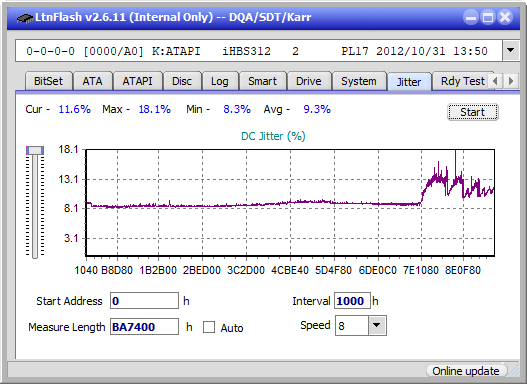Switch to the BitSet tab
This screenshot has height=384, width=527.
(x=48, y=81)
